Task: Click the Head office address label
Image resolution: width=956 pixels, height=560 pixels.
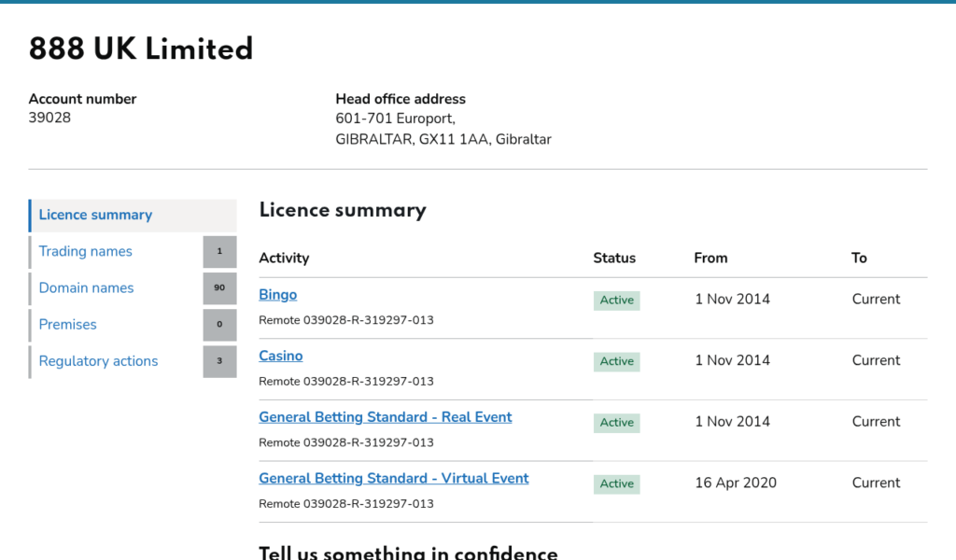Action: click(x=401, y=99)
